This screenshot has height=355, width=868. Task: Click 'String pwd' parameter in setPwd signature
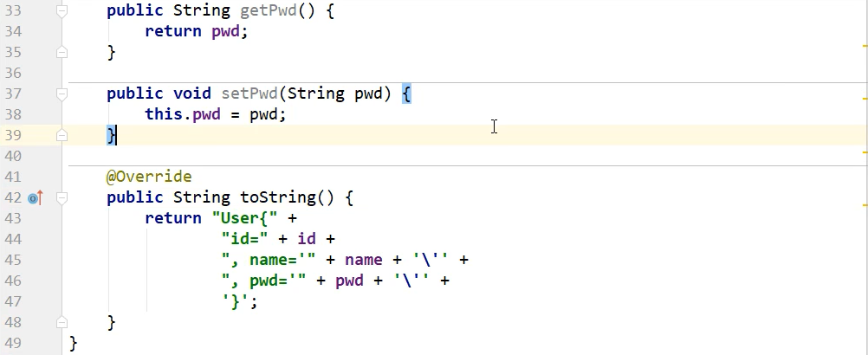tap(335, 94)
